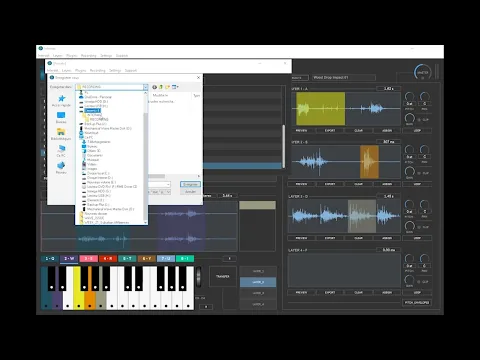Switch to the 3 - E key tab
This screenshot has width=480, height=360.
(89, 259)
